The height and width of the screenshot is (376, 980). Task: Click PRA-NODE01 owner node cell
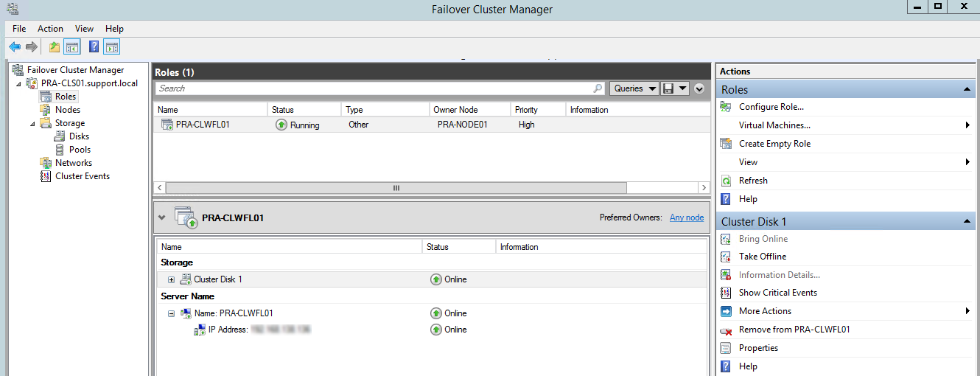(462, 125)
